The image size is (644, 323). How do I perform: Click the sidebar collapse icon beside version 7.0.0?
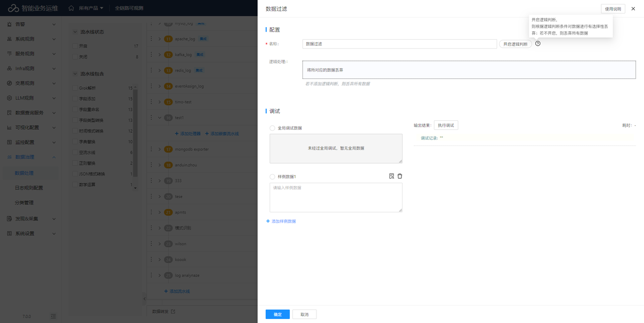(x=53, y=316)
